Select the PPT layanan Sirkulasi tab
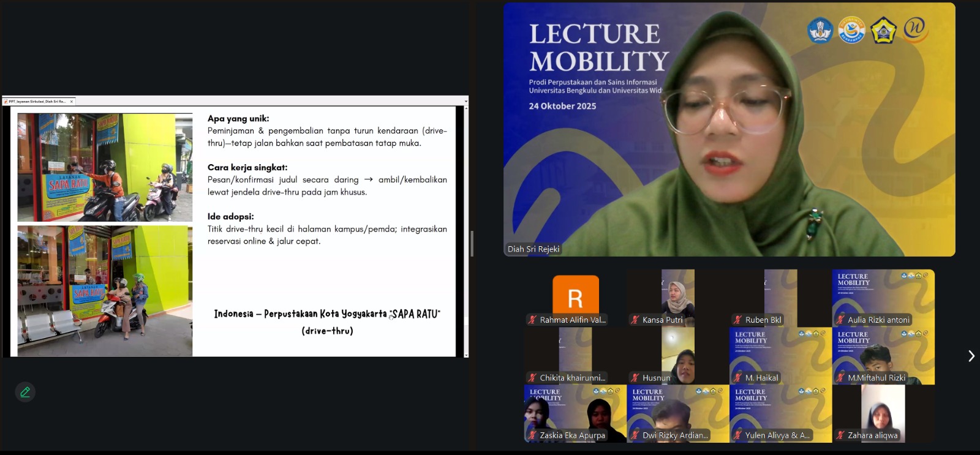 pos(37,102)
